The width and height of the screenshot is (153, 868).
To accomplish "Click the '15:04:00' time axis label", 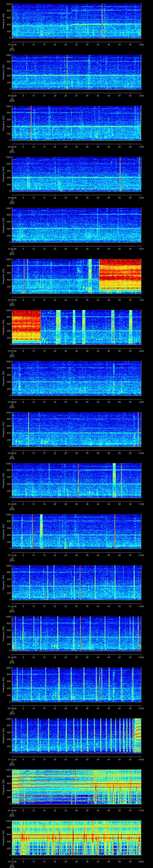I will 12,197.
